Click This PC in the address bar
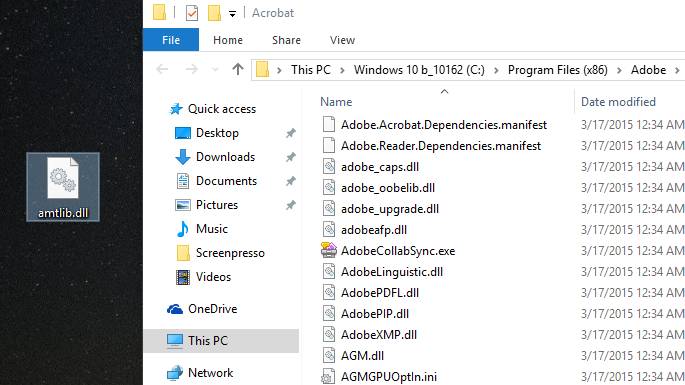 pos(311,70)
